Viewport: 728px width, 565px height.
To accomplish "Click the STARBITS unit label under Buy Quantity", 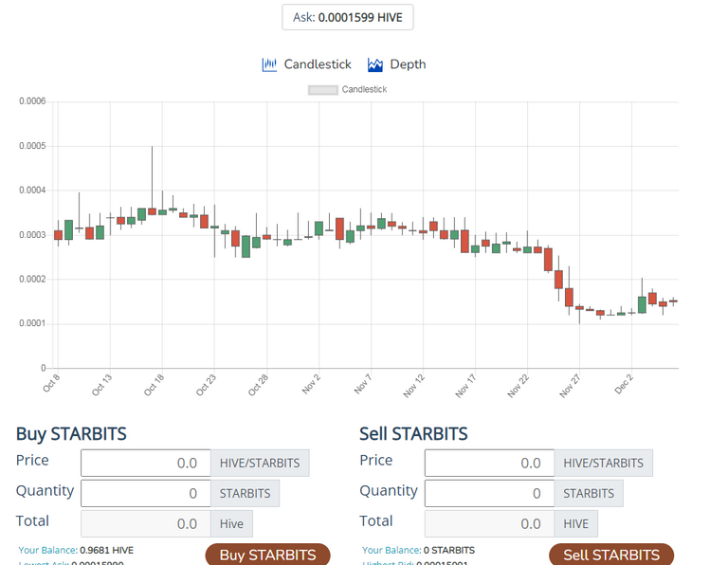I will (246, 493).
